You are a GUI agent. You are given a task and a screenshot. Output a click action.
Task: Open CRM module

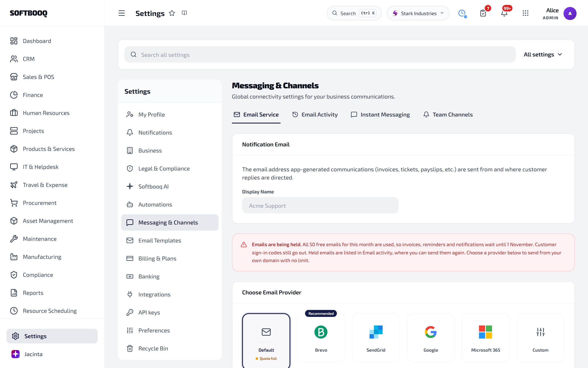pyautogui.click(x=52, y=59)
